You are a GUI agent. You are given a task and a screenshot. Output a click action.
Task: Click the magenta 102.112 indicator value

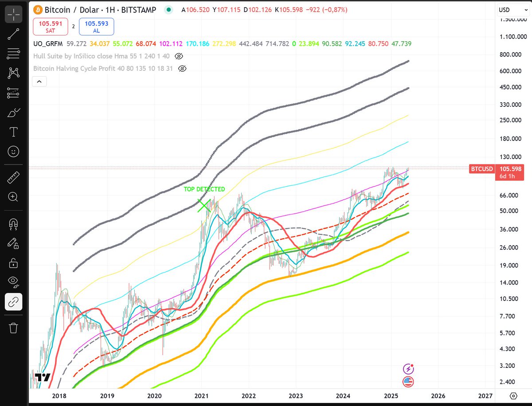click(x=170, y=44)
